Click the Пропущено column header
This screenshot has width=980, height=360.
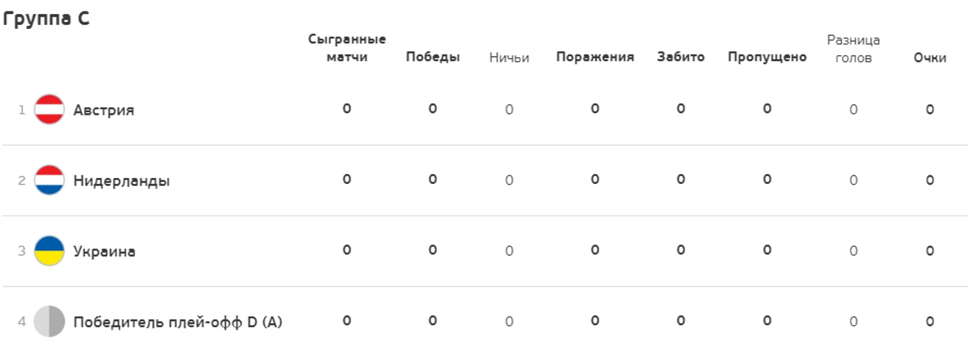click(x=767, y=57)
